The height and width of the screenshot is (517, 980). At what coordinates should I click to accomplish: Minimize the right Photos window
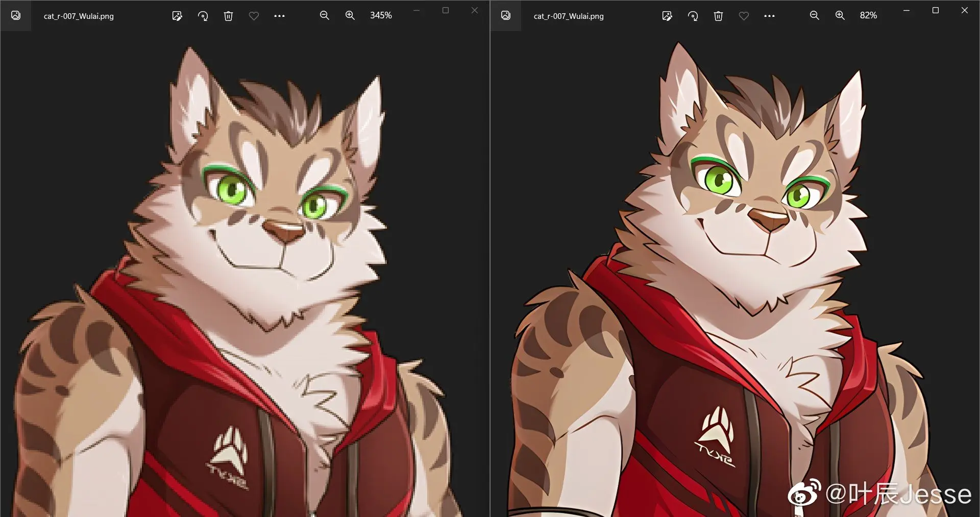[906, 10]
